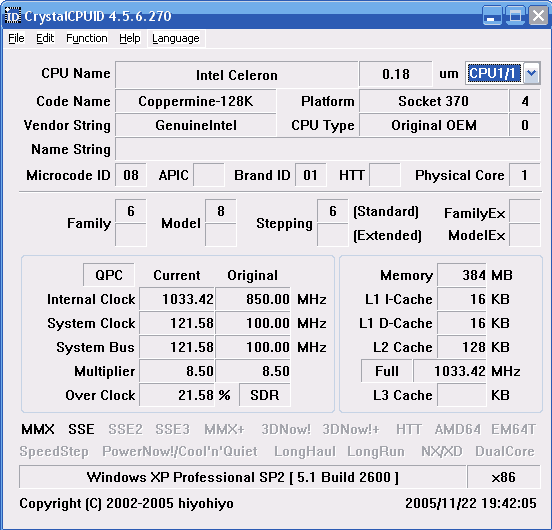Select the CPU1/1 combo box text
Image resolution: width=552 pixels, height=530 pixels.
[x=494, y=73]
